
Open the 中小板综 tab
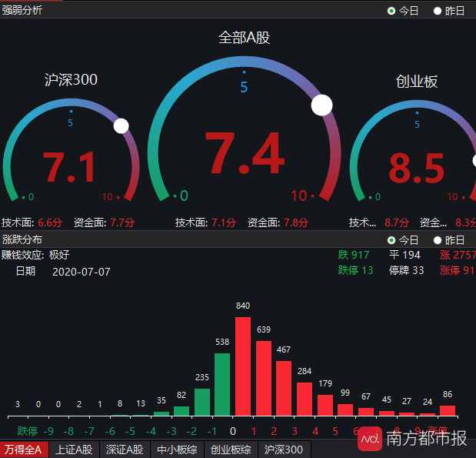click(178, 450)
